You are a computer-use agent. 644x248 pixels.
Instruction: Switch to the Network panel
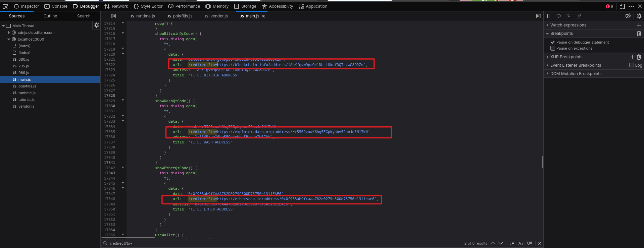(116, 6)
